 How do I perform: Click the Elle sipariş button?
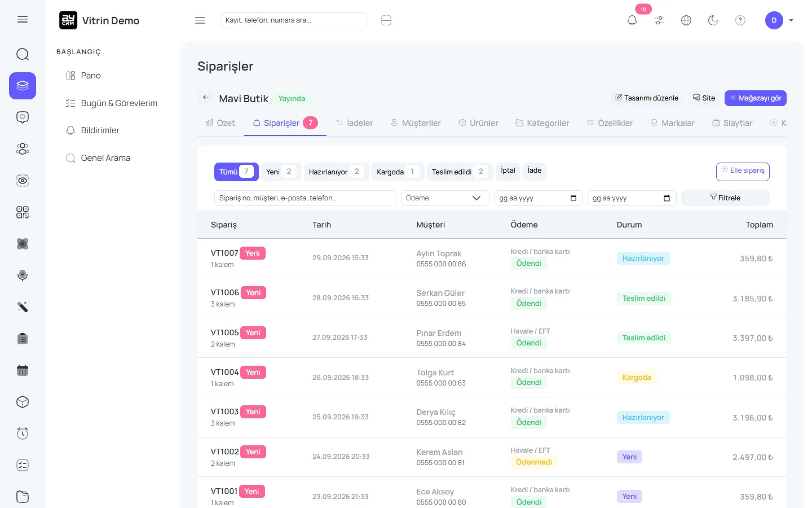coord(743,171)
